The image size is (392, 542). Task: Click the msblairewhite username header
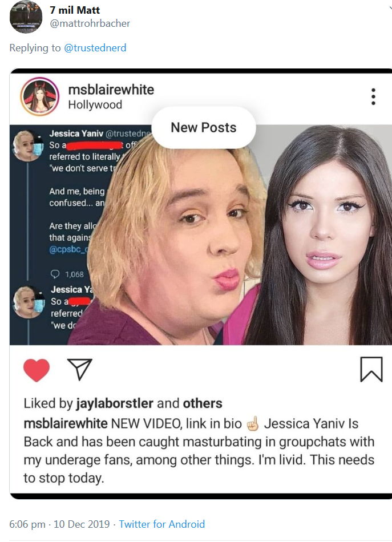111,90
